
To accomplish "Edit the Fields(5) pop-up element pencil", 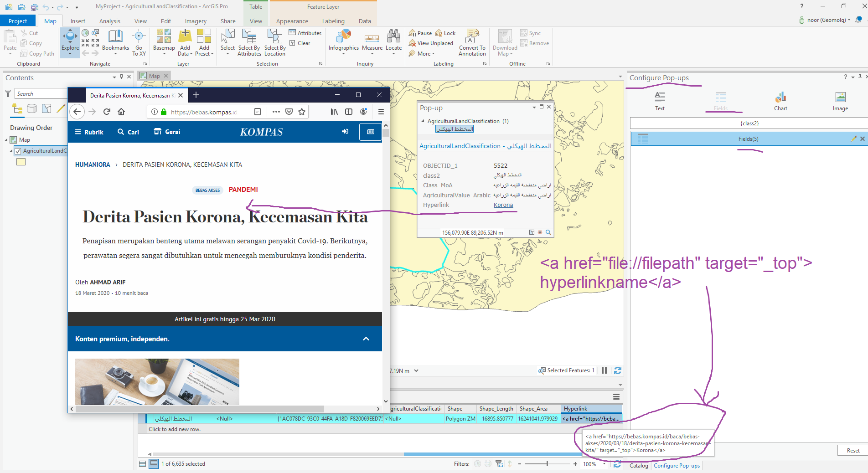I will click(853, 139).
